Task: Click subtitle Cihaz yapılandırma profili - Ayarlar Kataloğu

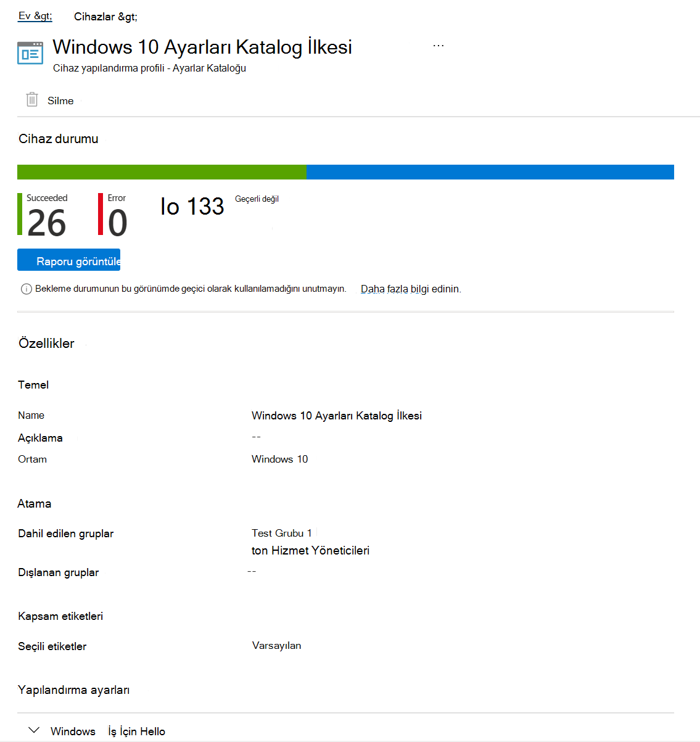Action: [x=150, y=68]
